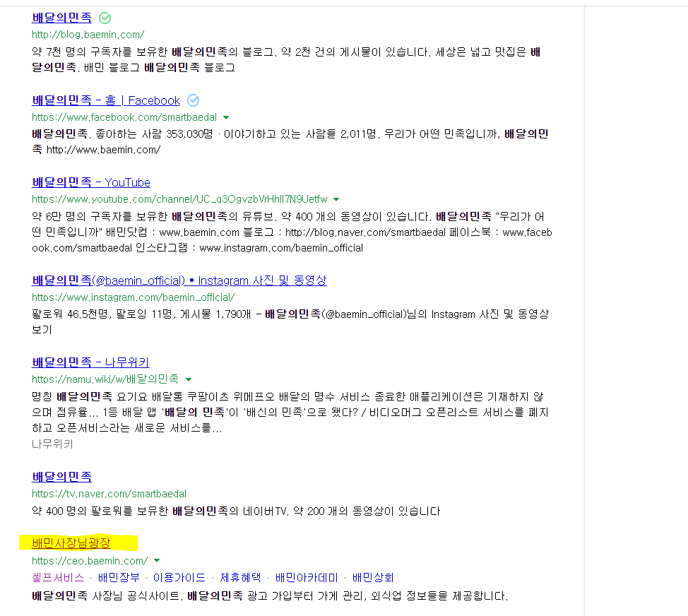
Task: Open the 배민아카데미 sitelink
Action: pos(307,578)
